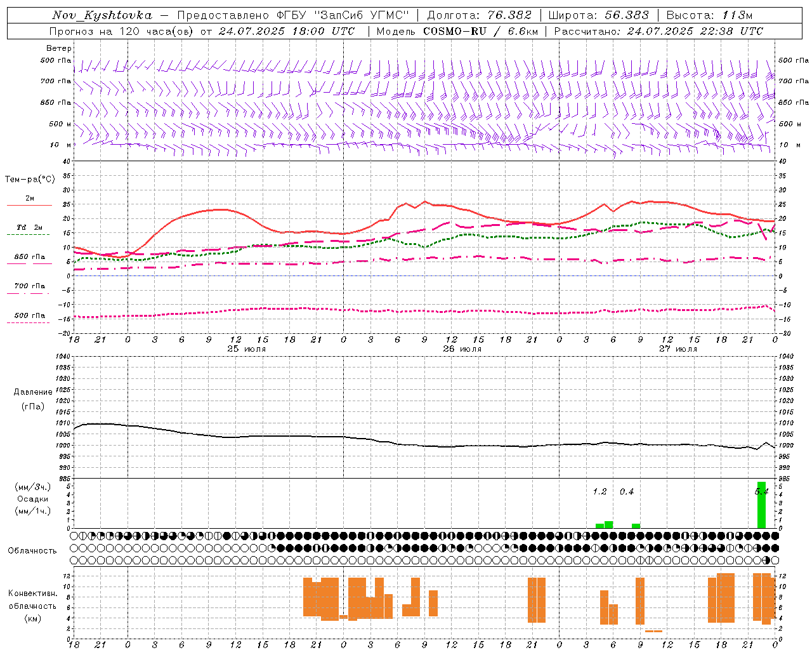812x650 pixels.
Task: Select the longitude value Долгота: 76.382
Action: 479,15
